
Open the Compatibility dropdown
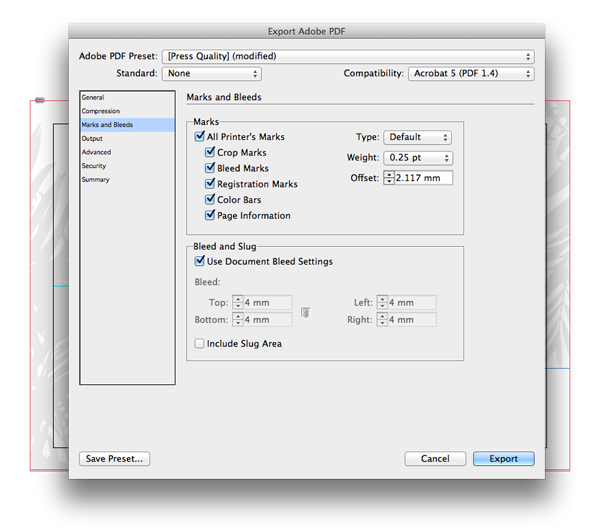pyautogui.click(x=471, y=73)
